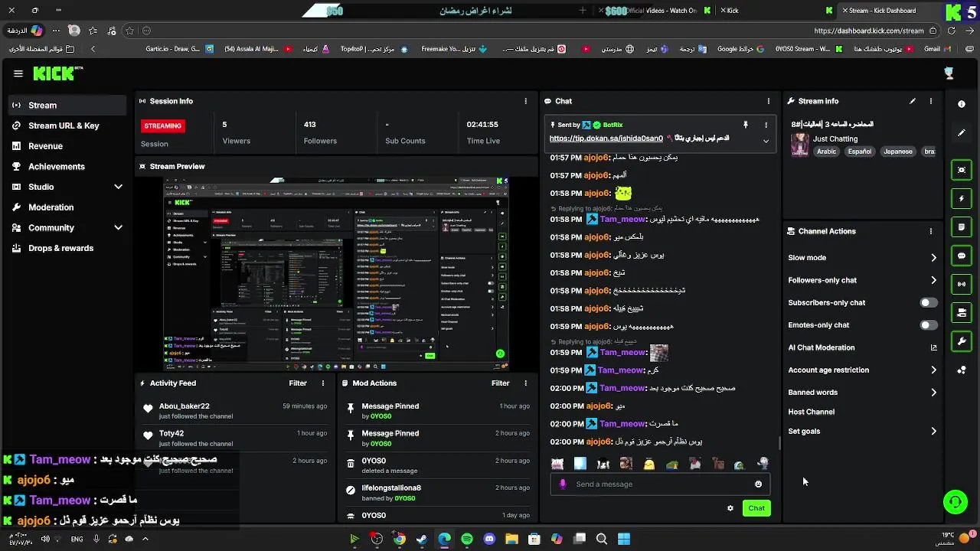980x551 pixels.
Task: Open pinned message three-dot options
Action: pos(766,125)
